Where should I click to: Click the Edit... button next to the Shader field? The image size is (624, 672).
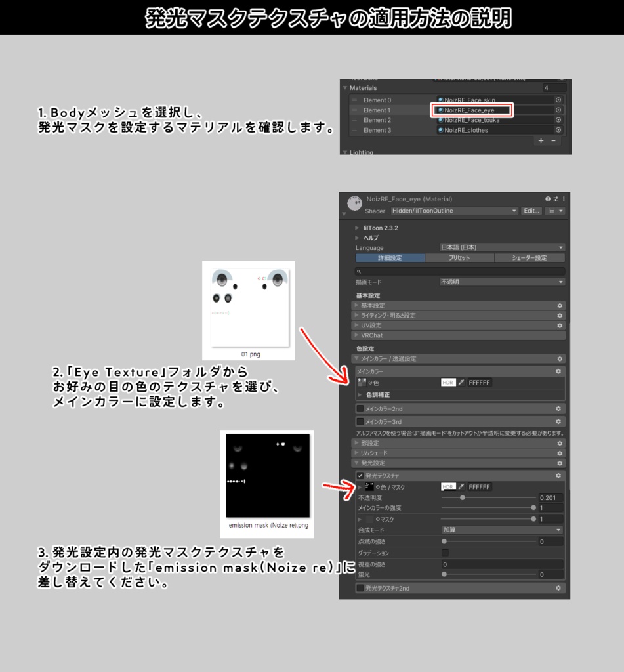[x=530, y=211]
